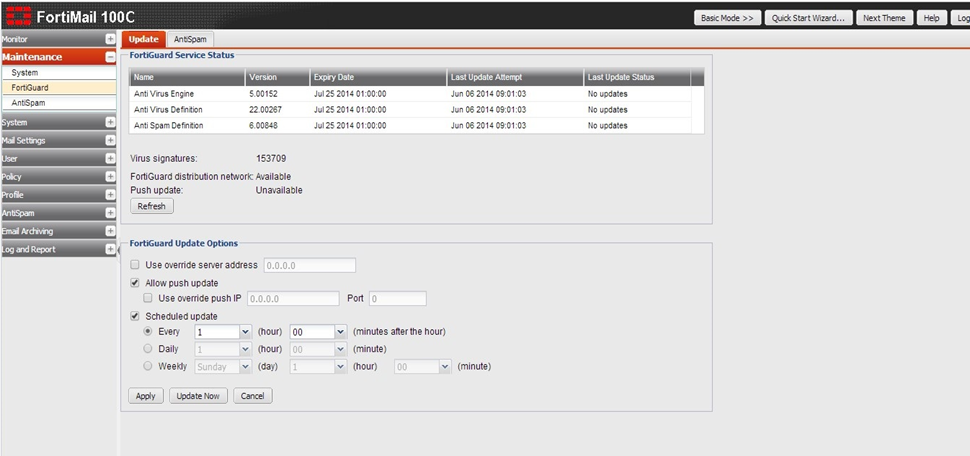Click the override push IP field
The height and width of the screenshot is (456, 970).
coord(293,298)
